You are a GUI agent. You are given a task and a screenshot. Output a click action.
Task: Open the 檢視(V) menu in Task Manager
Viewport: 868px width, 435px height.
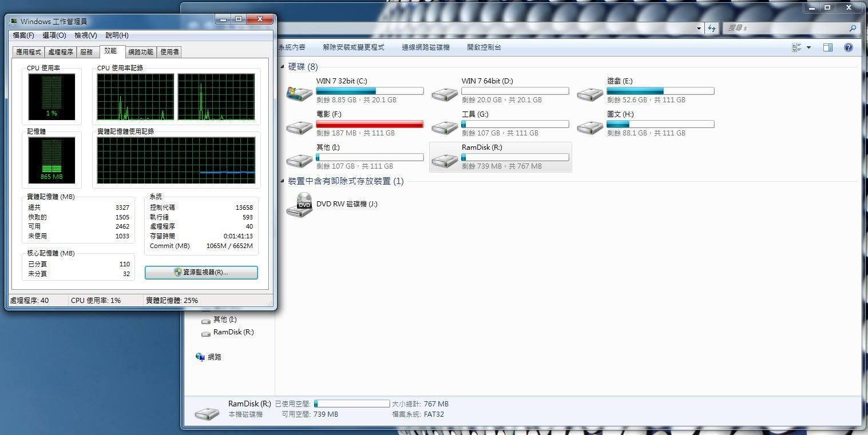point(86,35)
